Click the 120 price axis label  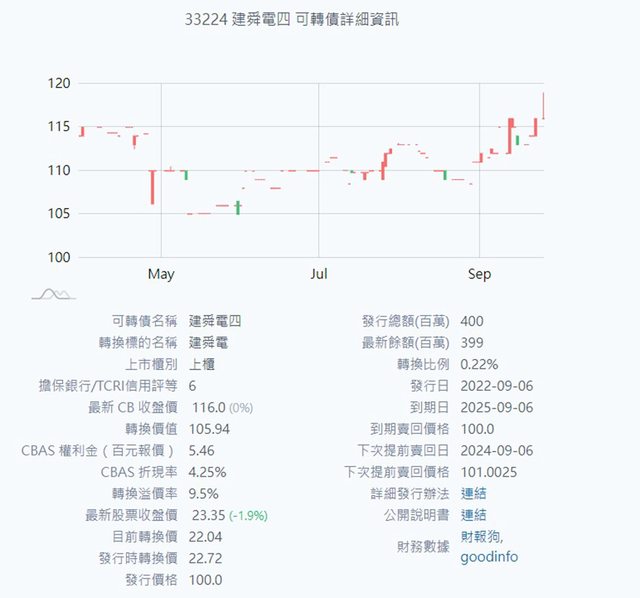point(58,84)
